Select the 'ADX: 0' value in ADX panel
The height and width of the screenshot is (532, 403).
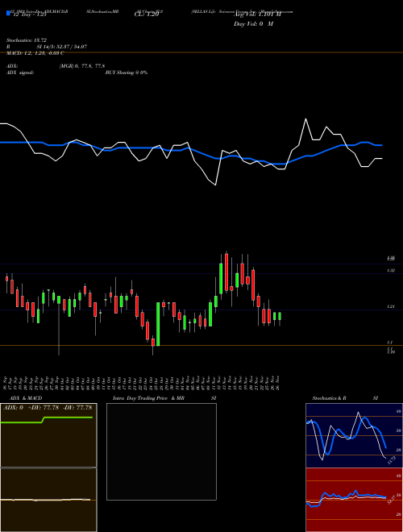[x=13, y=408]
